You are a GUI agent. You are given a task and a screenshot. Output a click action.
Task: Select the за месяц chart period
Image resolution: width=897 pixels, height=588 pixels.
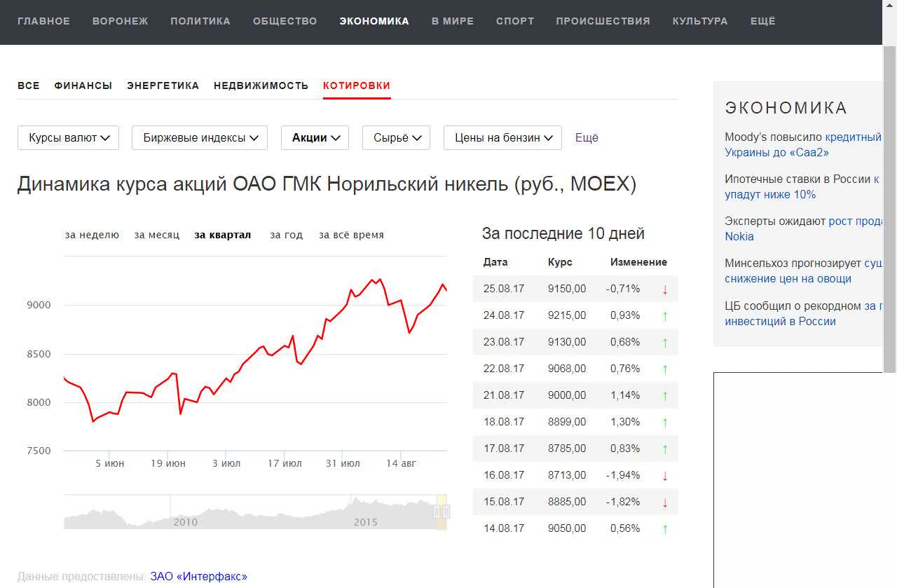click(157, 235)
